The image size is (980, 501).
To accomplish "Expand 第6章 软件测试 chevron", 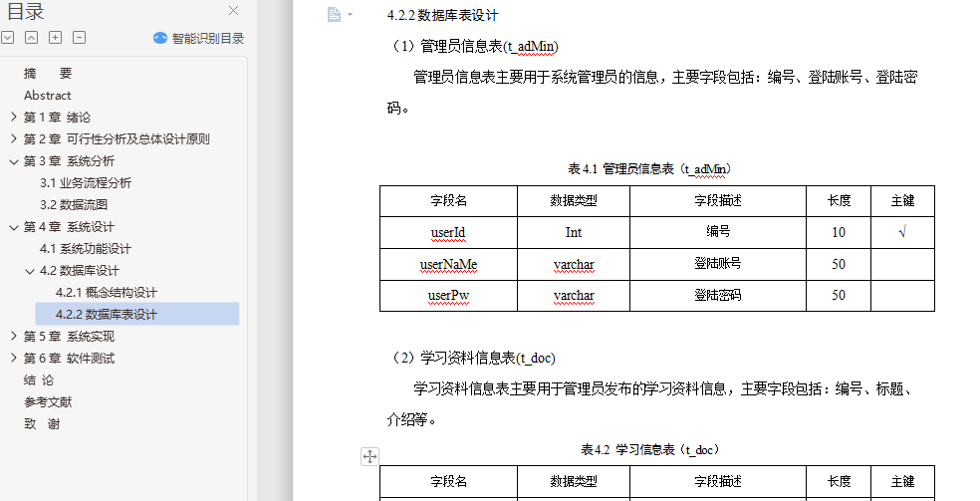I will [14, 358].
